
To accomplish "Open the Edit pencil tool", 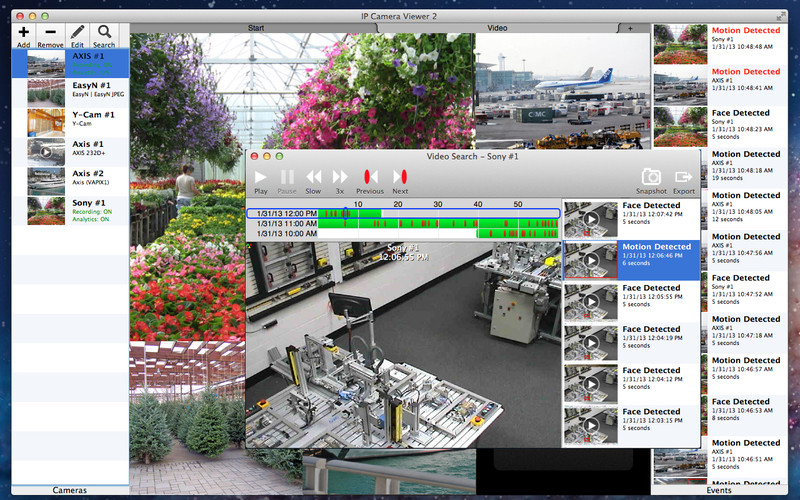I will click(77, 33).
